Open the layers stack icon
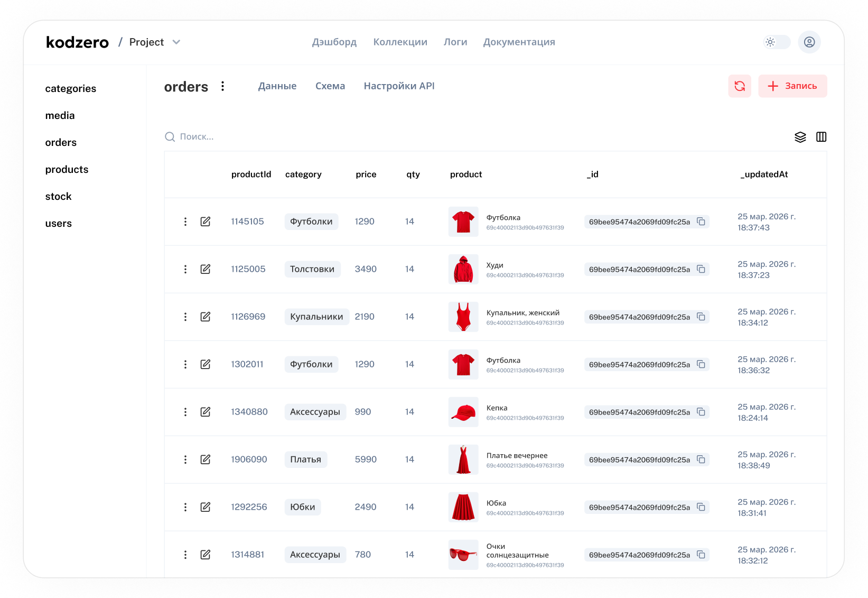Viewport: 868px width, 598px height. [x=800, y=137]
